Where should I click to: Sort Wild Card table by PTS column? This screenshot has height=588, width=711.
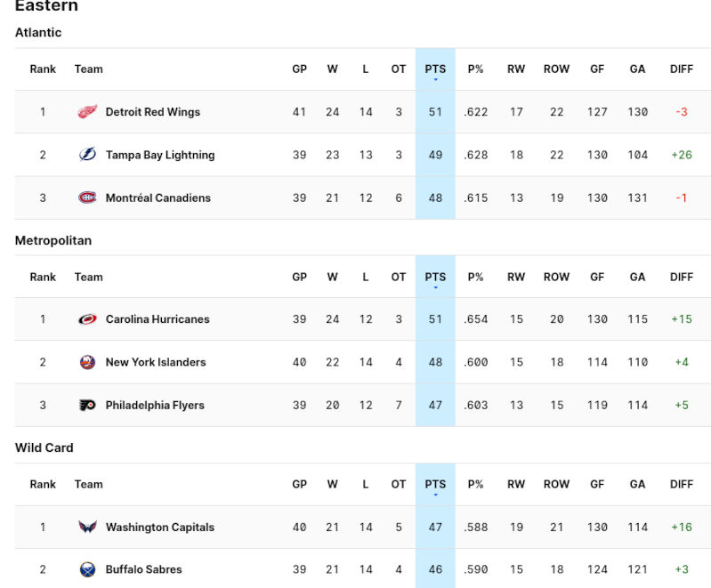pyautogui.click(x=435, y=485)
